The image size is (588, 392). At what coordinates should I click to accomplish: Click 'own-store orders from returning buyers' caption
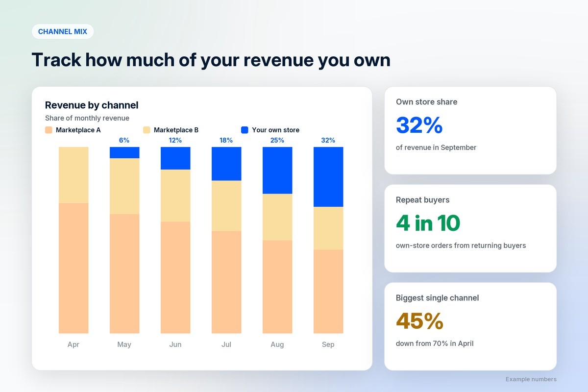point(461,245)
